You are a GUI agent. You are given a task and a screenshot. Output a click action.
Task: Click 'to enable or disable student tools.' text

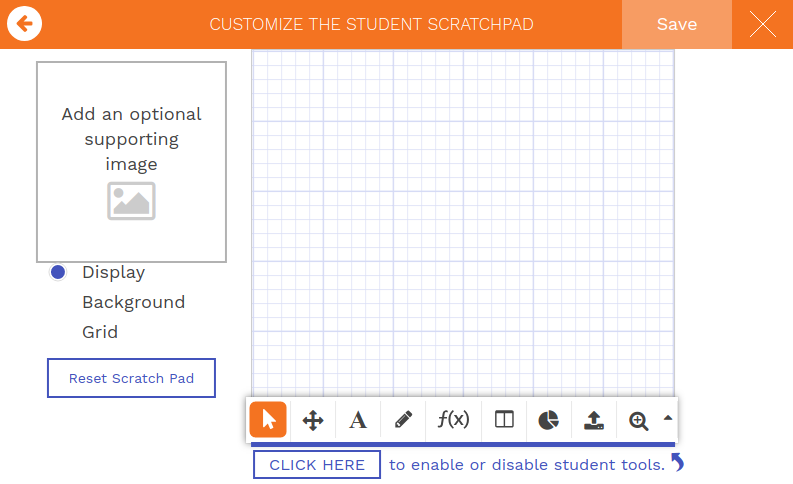click(x=527, y=465)
